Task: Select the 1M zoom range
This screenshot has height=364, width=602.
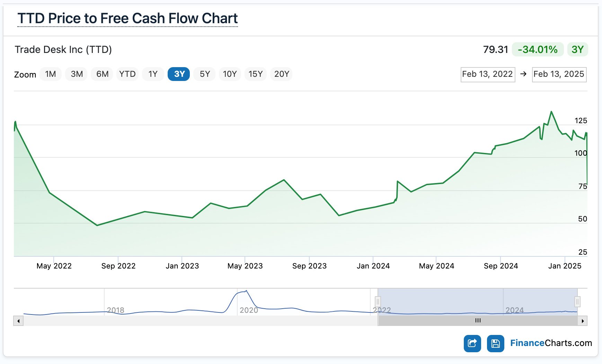Action: (x=51, y=74)
